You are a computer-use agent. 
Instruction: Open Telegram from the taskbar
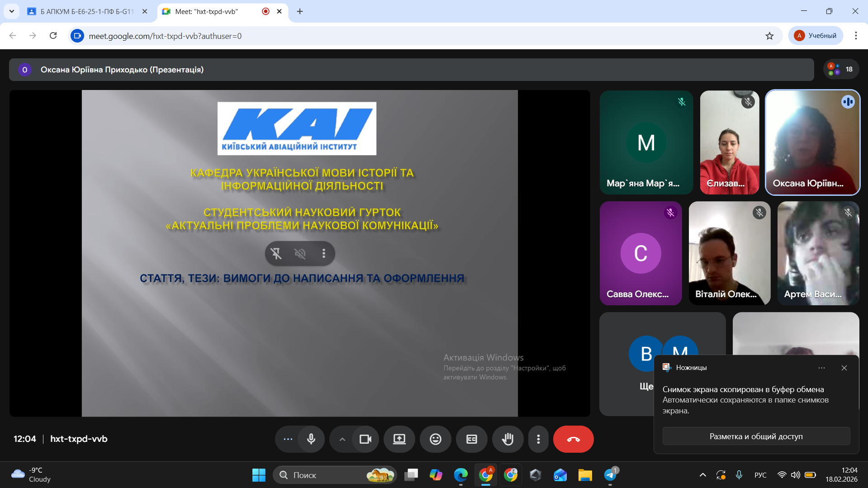click(610, 475)
